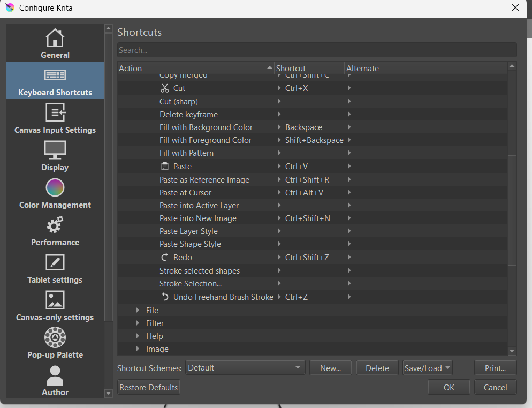Select the Cut (sharp) row
This screenshot has width=532, height=408.
point(313,101)
